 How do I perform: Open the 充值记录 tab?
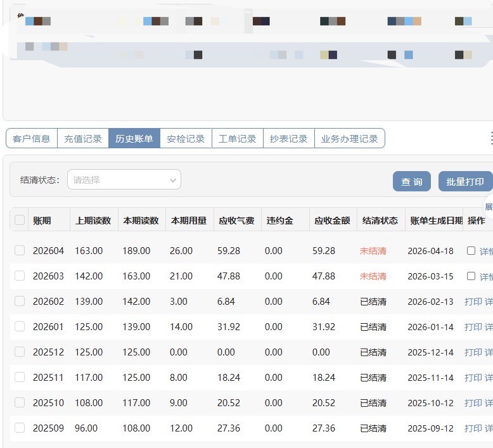click(x=83, y=139)
